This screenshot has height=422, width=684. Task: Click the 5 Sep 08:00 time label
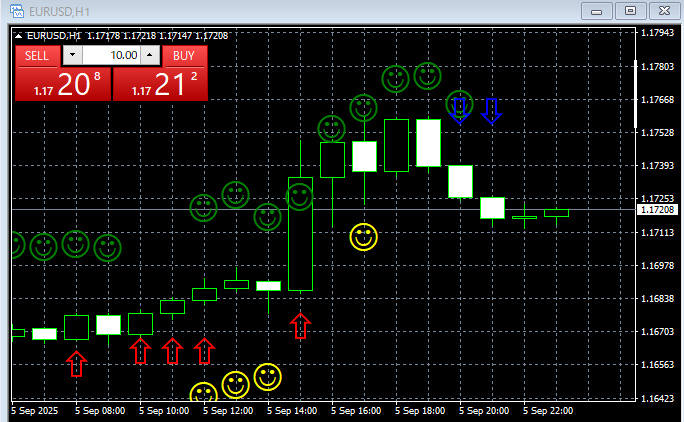coord(100,411)
